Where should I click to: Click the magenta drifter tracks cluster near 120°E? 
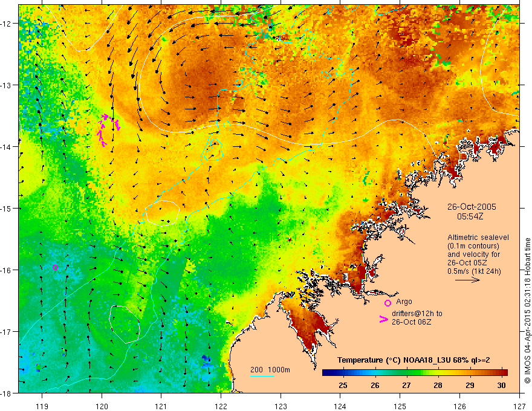(108, 129)
